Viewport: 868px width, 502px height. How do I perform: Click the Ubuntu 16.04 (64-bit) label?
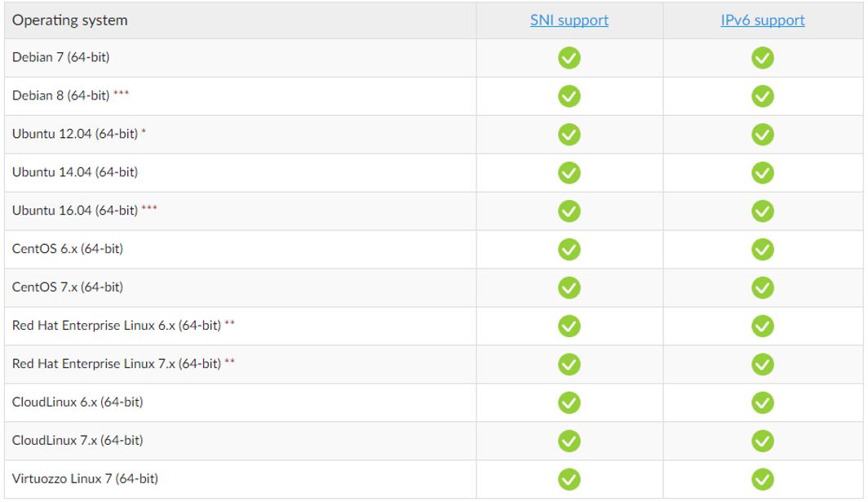tap(75, 211)
